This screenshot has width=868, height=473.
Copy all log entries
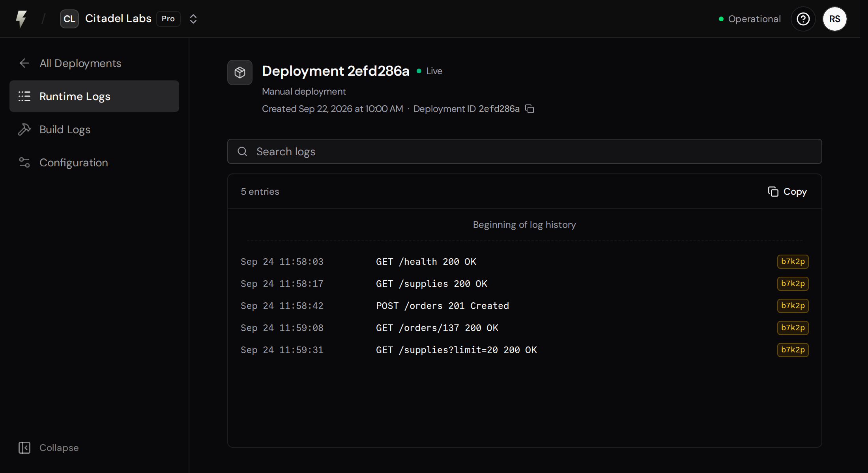tap(787, 192)
